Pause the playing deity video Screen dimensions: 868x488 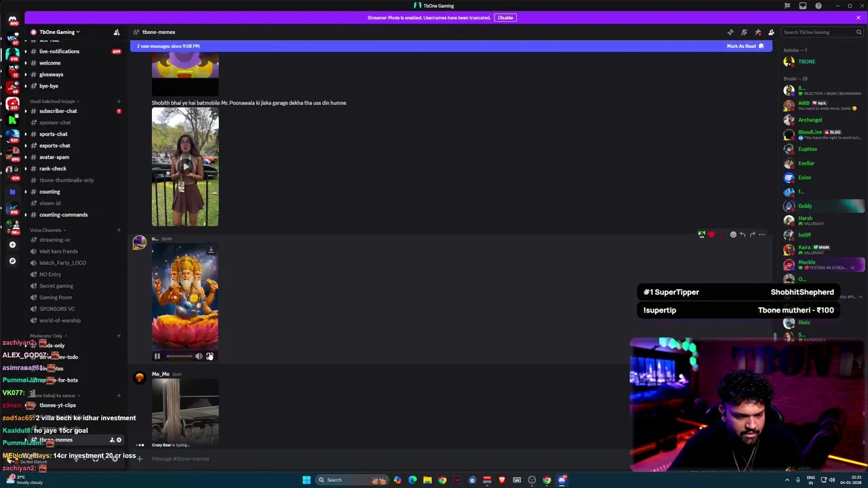pyautogui.click(x=157, y=356)
